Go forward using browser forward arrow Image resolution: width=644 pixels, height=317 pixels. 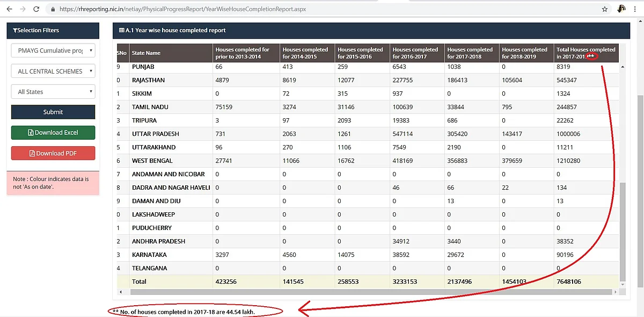tap(23, 9)
